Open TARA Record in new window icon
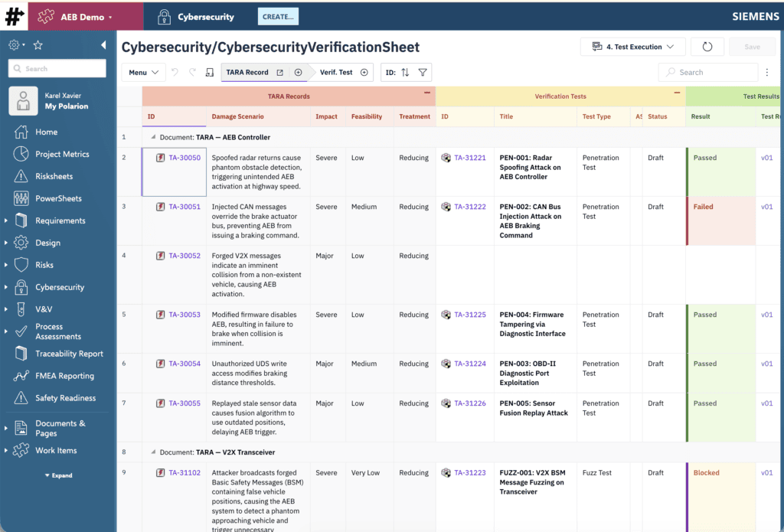The image size is (784, 532). pyautogui.click(x=279, y=73)
